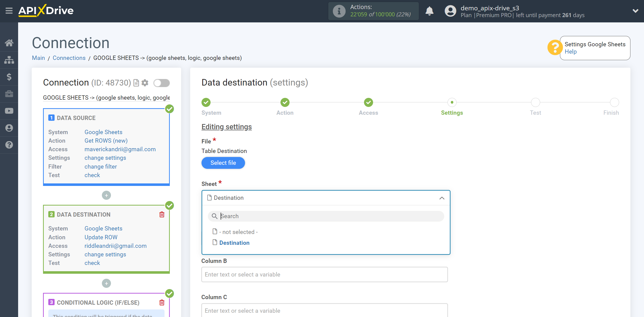Screen dimensions: 644x317
Task: Open Data Destination Google Sheets system link
Action: [x=103, y=228]
